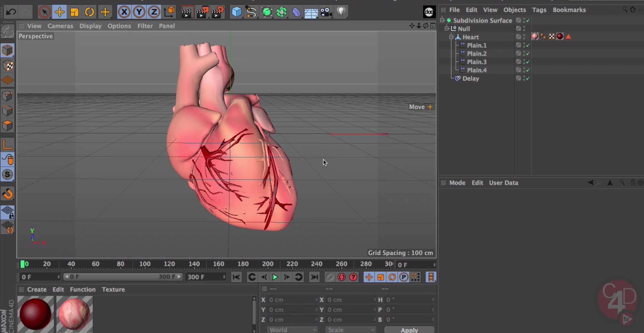Toggle Y axis lock
Screen dimensions: 644x333
139,12
